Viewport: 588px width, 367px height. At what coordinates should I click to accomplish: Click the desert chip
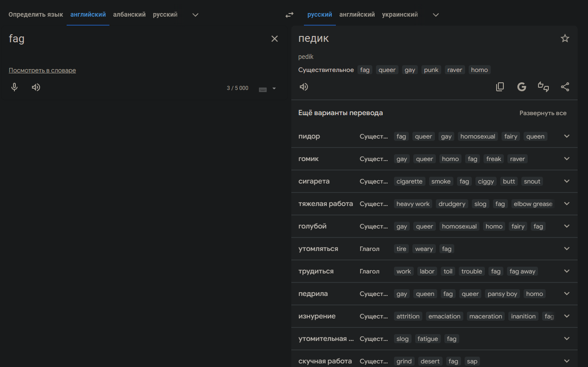430,361
